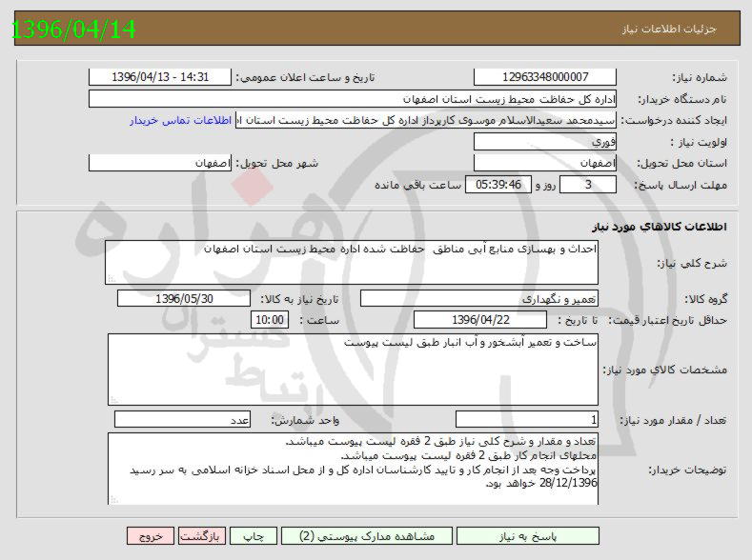Click the section heading اطلاعات کالاهای مورد نیاز
This screenshot has height=560, width=752.
point(660,227)
